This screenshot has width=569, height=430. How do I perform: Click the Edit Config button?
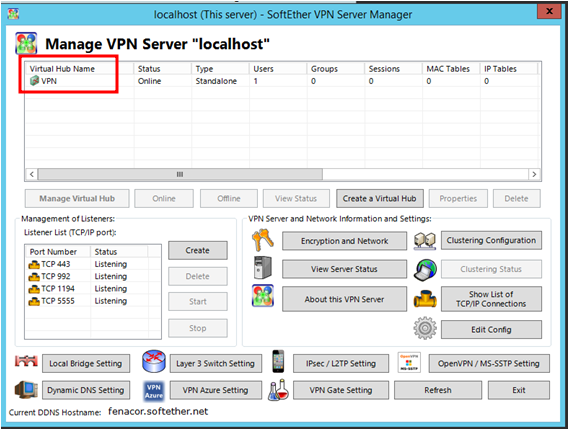coord(491,329)
